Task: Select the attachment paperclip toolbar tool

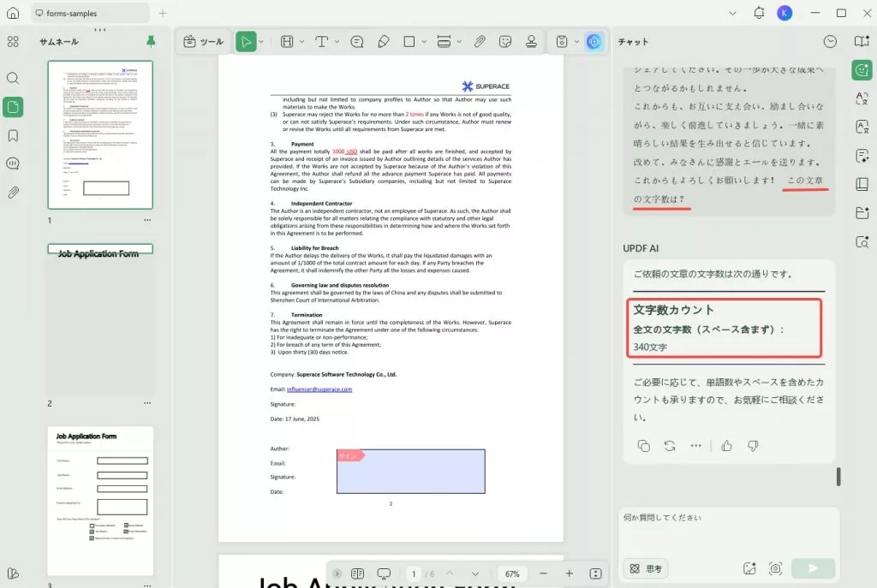Action: click(x=480, y=41)
